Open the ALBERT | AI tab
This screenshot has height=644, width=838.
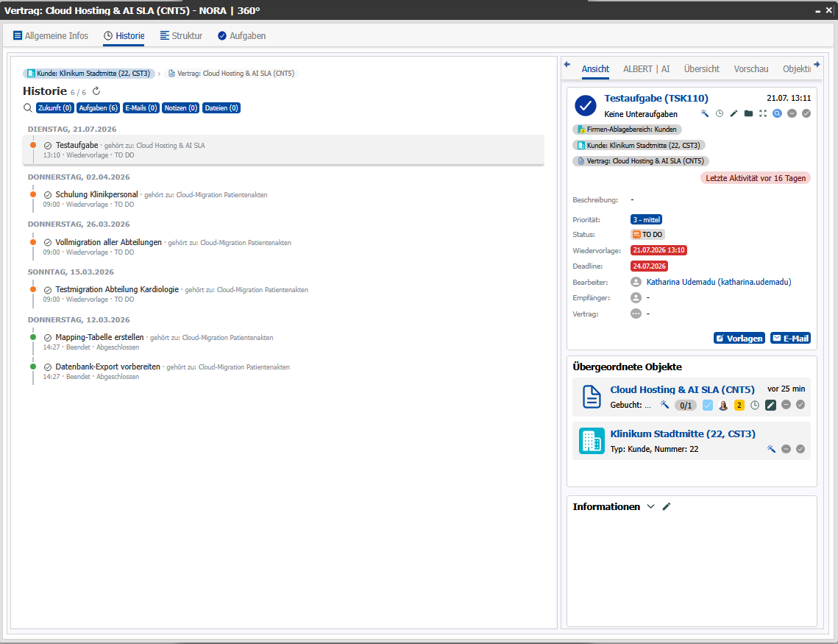[x=646, y=69]
